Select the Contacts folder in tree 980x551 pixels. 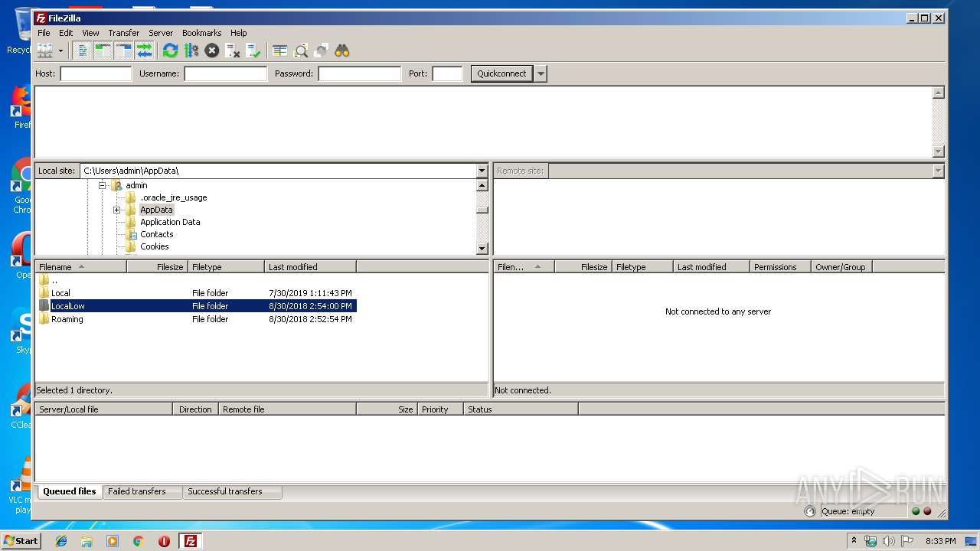click(x=156, y=234)
